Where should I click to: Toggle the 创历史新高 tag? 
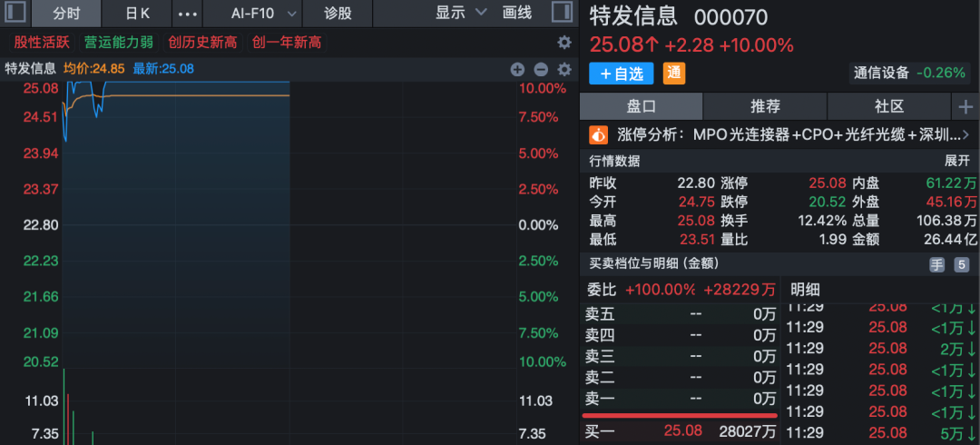(203, 43)
